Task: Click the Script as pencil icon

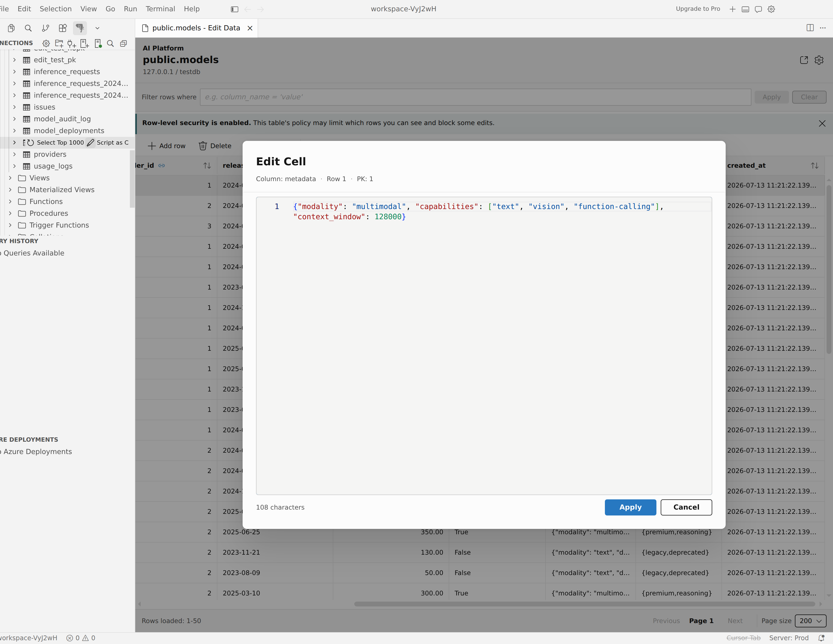Action: coord(90,142)
